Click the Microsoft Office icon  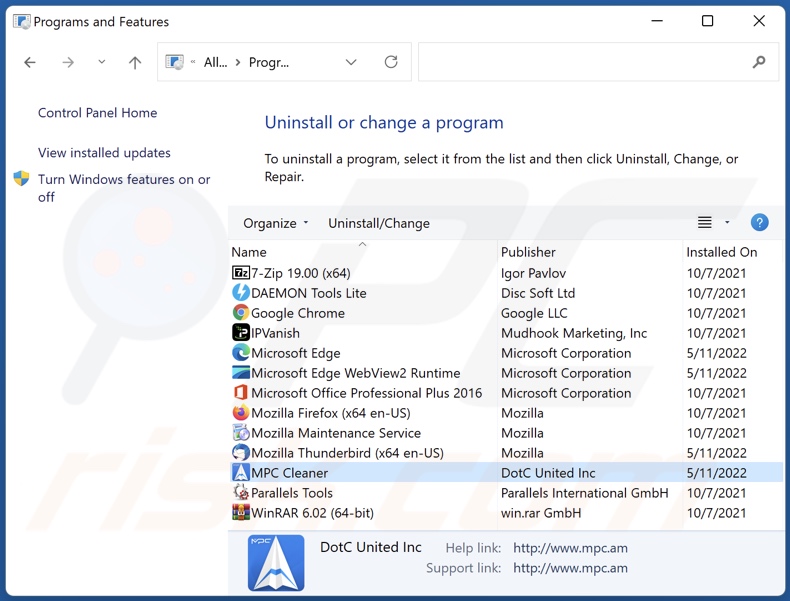[x=241, y=392]
